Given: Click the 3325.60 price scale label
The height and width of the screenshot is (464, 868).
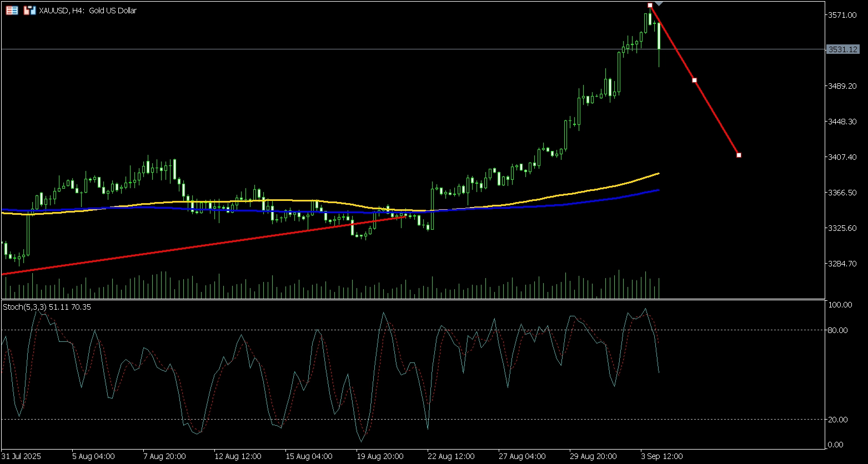Looking at the screenshot, I should tap(842, 228).
